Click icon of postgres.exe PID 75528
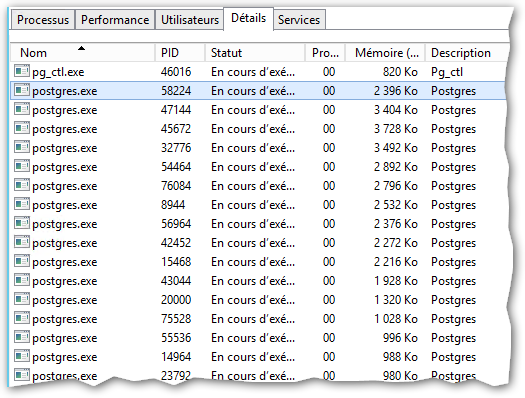 (22, 318)
